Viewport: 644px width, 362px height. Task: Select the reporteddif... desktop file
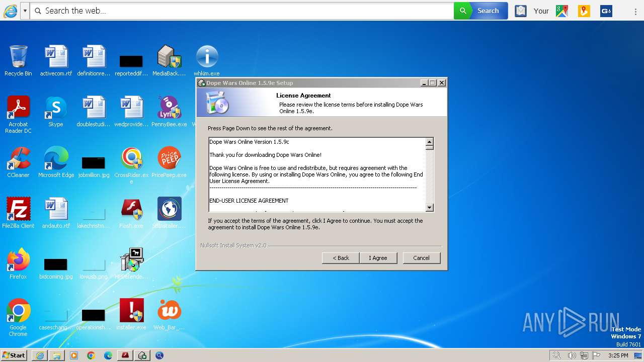(x=131, y=65)
